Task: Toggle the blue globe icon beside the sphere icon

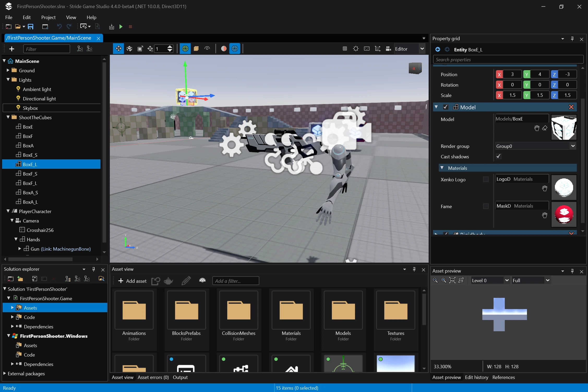Action: [x=235, y=49]
